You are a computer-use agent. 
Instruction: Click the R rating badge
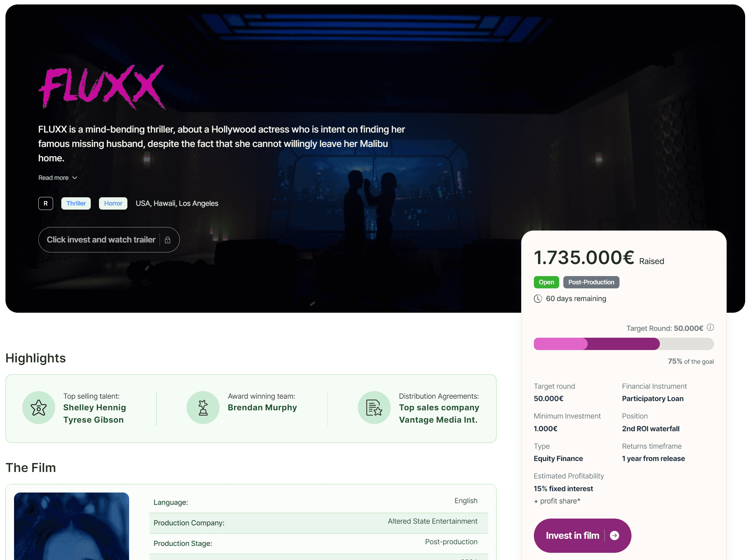coord(46,203)
